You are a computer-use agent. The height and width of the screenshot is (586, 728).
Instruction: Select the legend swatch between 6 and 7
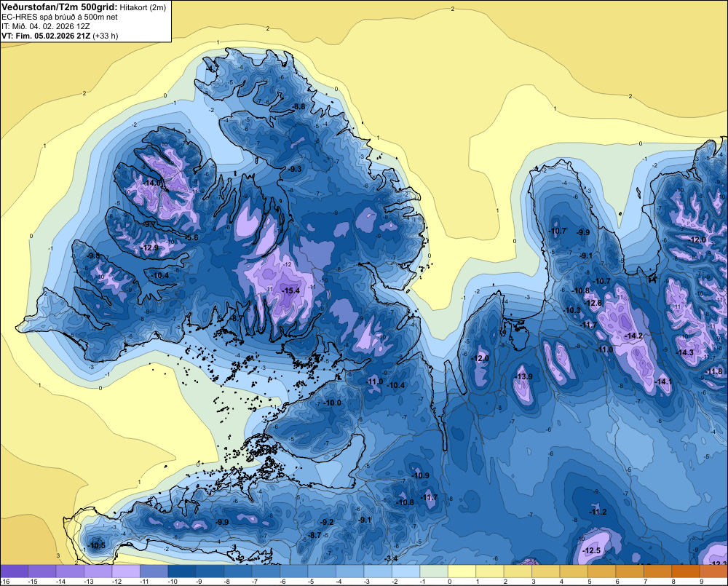point(629,571)
